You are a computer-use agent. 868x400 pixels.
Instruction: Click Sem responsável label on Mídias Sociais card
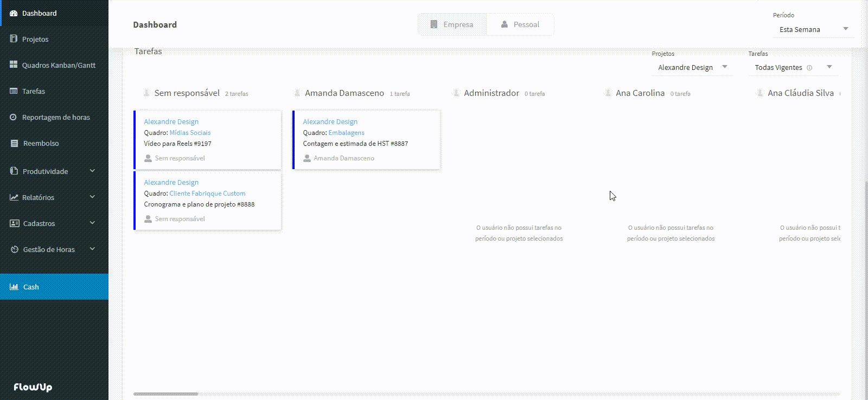point(180,158)
